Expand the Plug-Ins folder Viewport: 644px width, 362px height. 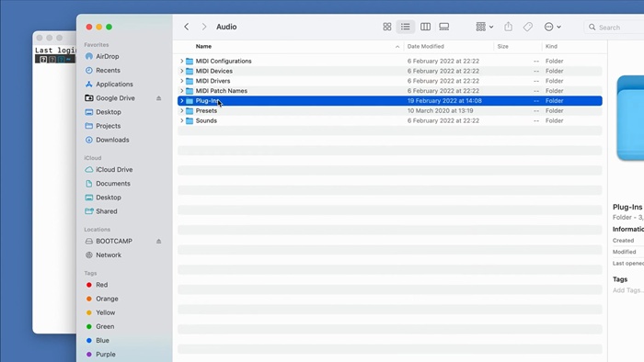coord(182,101)
